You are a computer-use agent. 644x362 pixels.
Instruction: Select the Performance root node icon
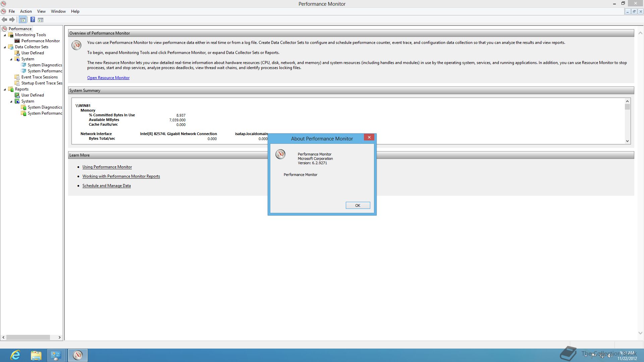pos(4,29)
